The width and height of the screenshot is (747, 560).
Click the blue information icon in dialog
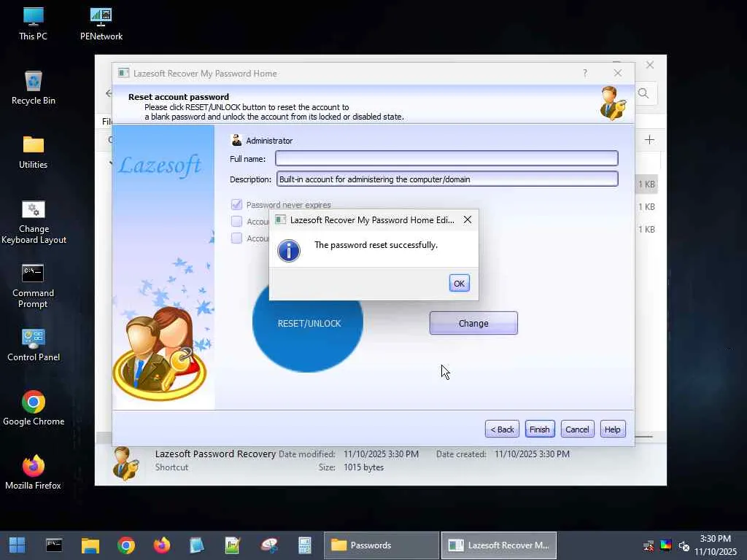click(289, 251)
